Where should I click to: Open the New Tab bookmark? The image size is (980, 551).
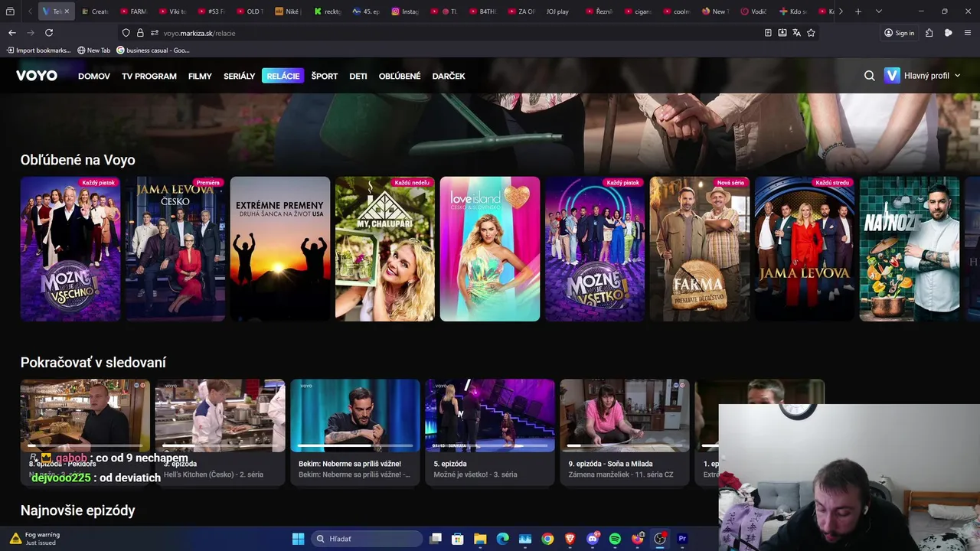(94, 51)
